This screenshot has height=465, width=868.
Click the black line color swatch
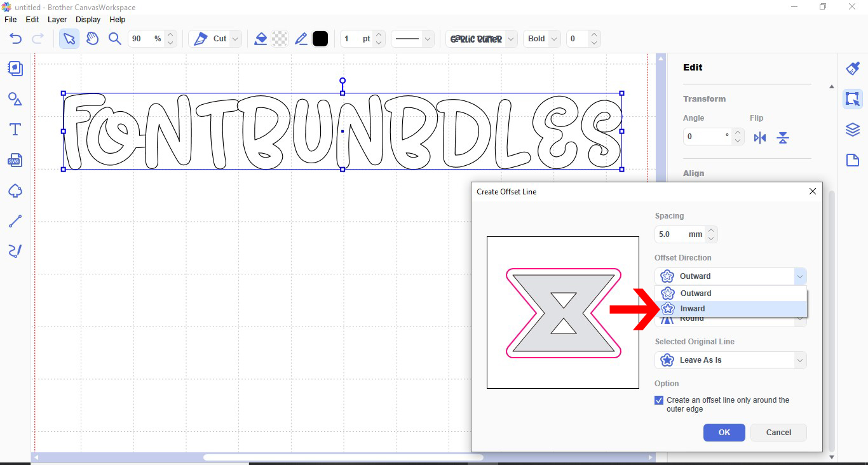point(320,39)
